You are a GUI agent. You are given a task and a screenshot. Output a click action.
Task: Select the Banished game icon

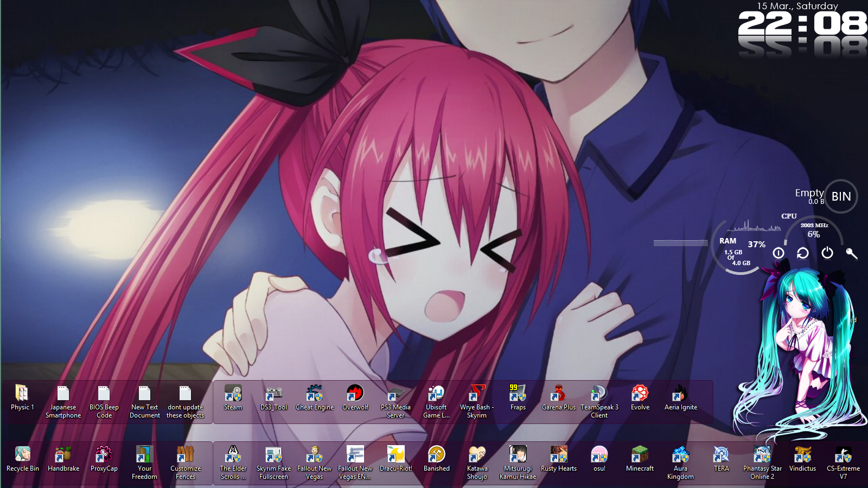coord(437,459)
